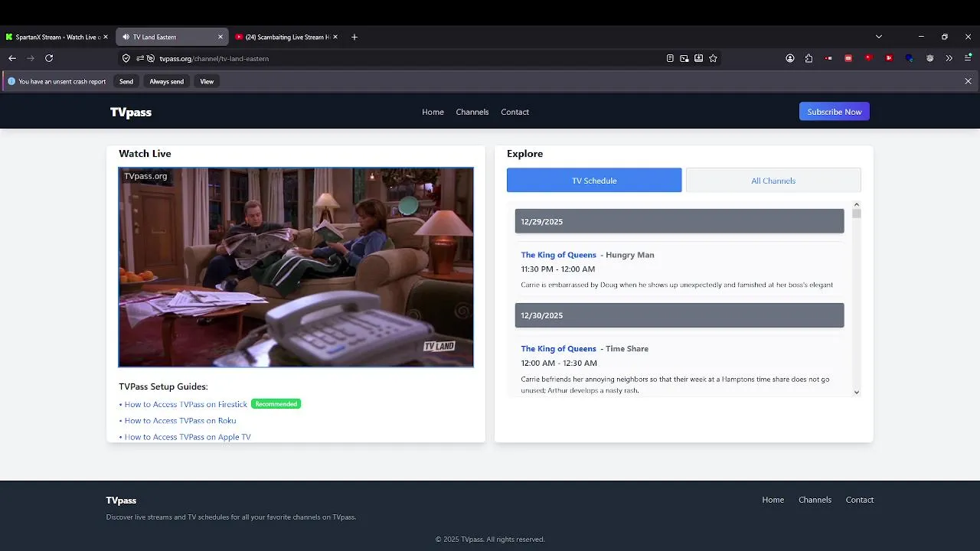This screenshot has height=551, width=980.
Task: Click the 12/29/2025 date header
Action: click(679, 221)
